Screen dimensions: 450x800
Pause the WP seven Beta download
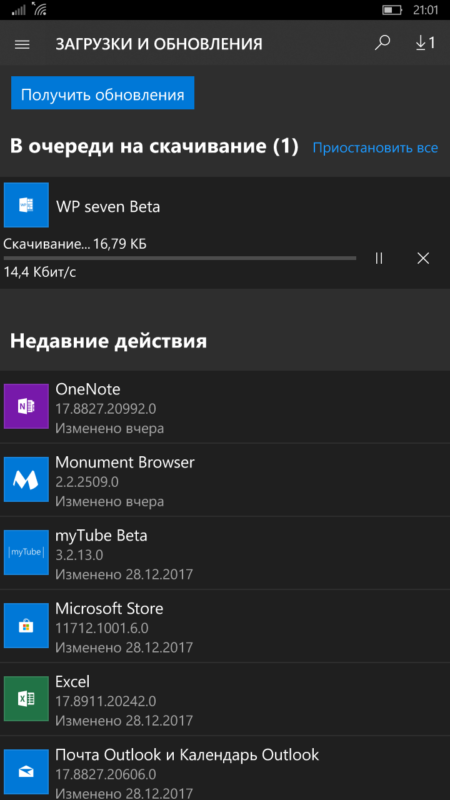[x=379, y=259]
